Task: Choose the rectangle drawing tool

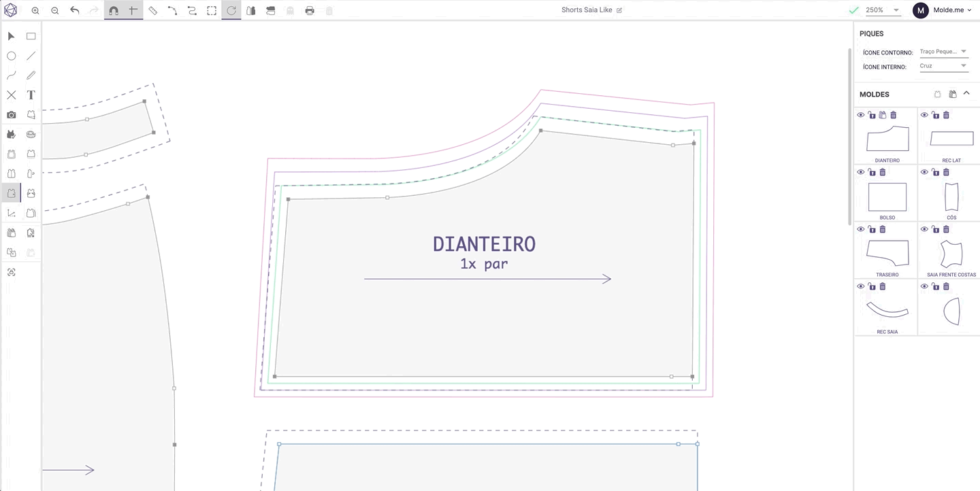Action: click(x=31, y=36)
